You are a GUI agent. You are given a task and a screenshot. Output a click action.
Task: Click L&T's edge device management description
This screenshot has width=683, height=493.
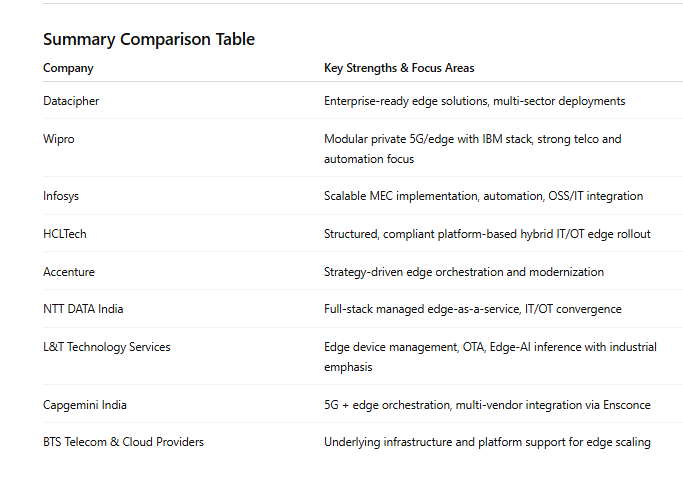pyautogui.click(x=490, y=357)
